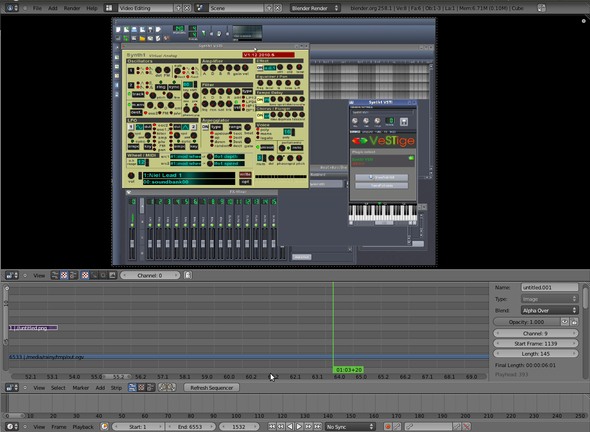Click the sequencer horizontal scrollbar handle
The height and width of the screenshot is (432, 590).
point(117,376)
